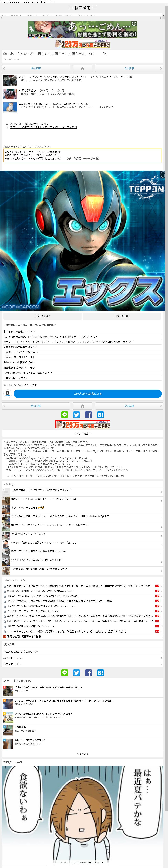Click upper 月給23万円 job ad banner
This screenshot has width=168, height=868.
click(83, 44)
